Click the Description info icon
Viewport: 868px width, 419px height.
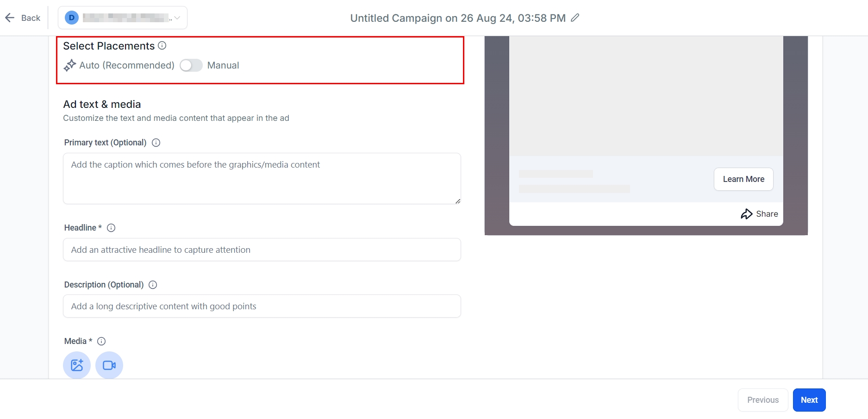click(153, 285)
